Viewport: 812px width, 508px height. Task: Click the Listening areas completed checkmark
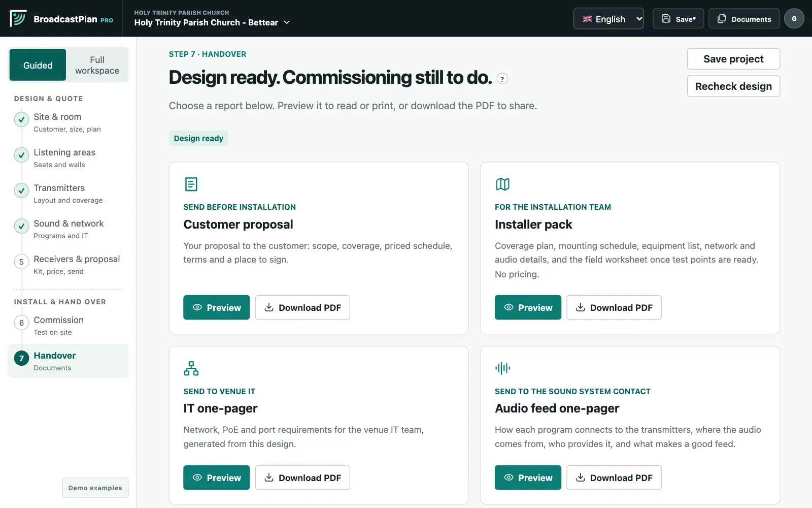[21, 155]
